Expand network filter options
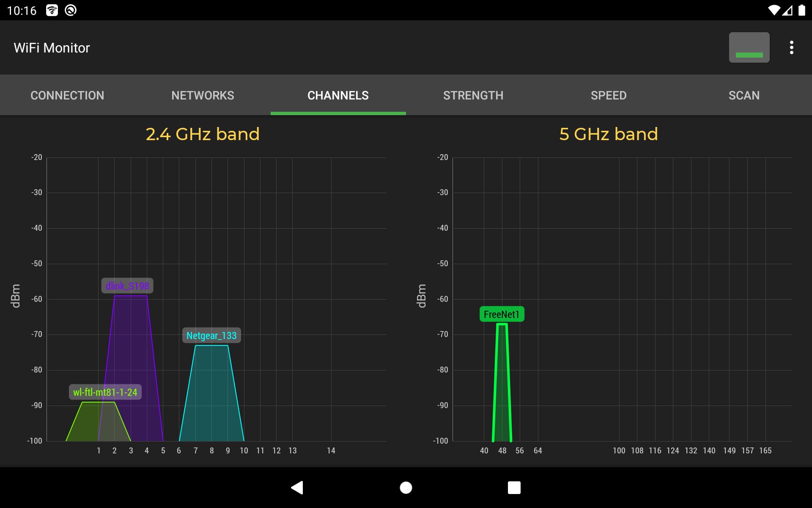 [x=749, y=47]
